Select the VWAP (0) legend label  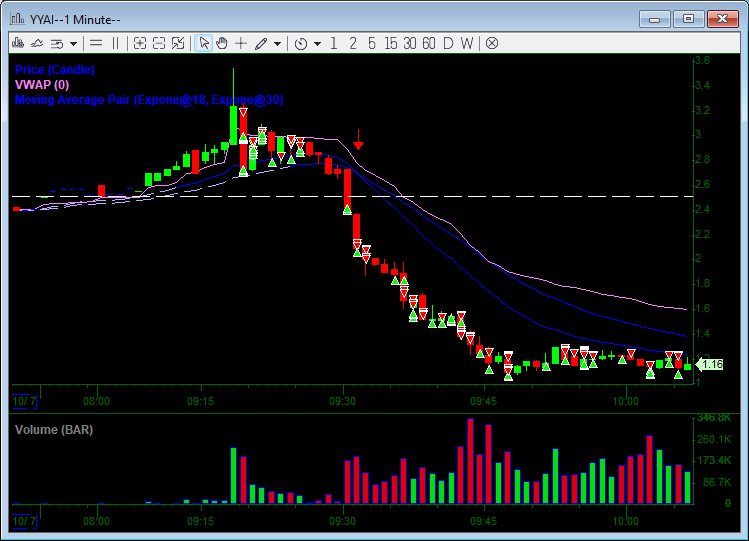[42, 85]
